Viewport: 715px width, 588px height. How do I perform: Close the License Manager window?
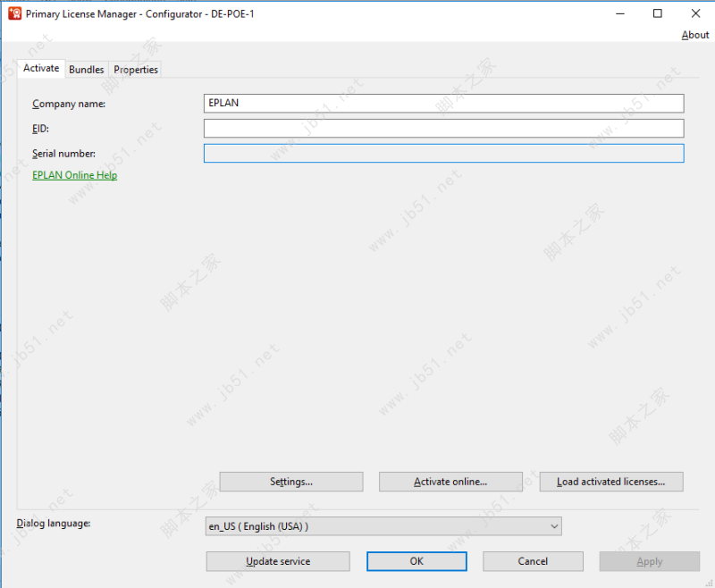coord(695,13)
